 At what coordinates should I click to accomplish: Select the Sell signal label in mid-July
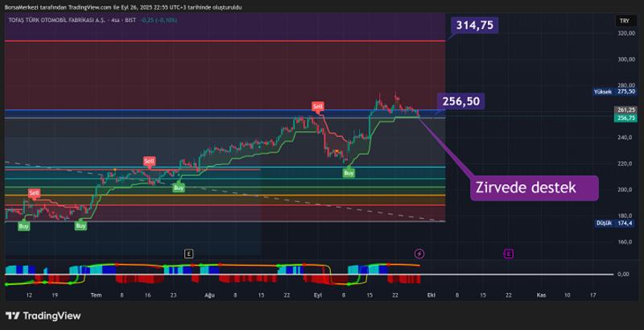(x=149, y=161)
